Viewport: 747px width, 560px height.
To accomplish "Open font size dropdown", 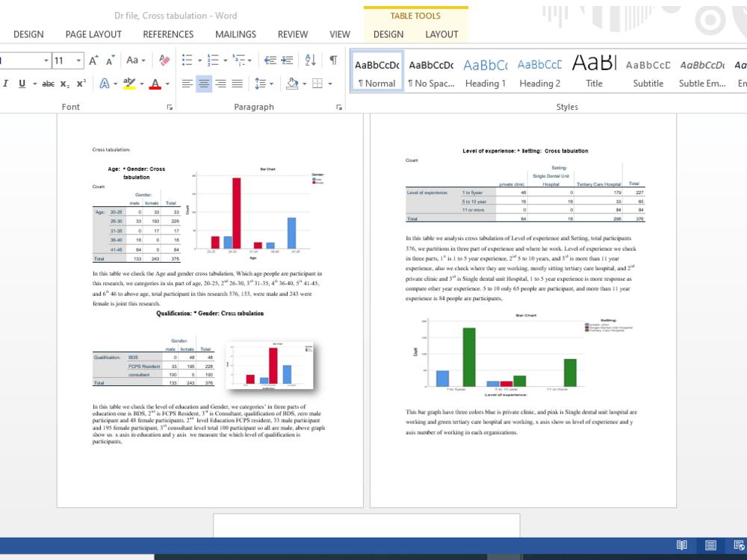I will click(78, 60).
